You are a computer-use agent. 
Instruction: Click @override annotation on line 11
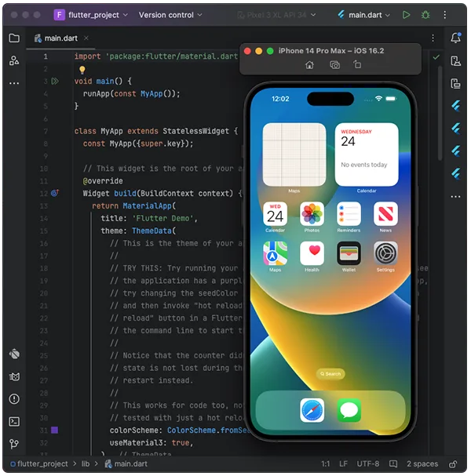click(103, 181)
